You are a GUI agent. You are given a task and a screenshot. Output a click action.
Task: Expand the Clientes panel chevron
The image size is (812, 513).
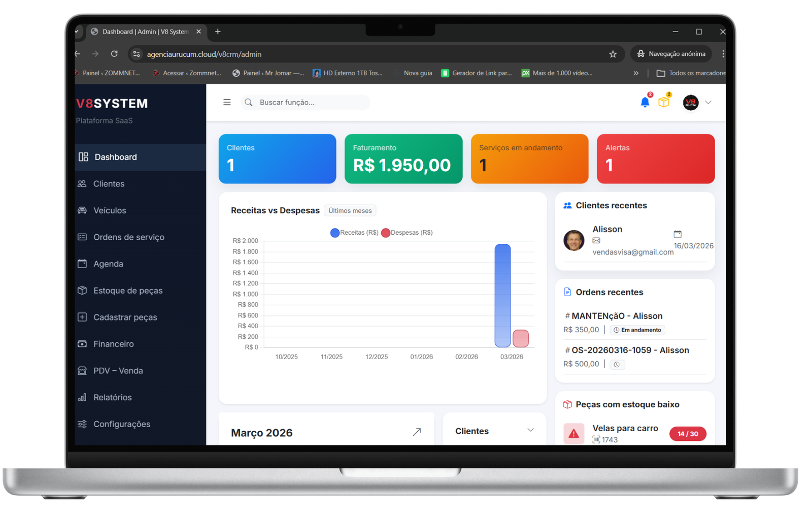pyautogui.click(x=530, y=430)
